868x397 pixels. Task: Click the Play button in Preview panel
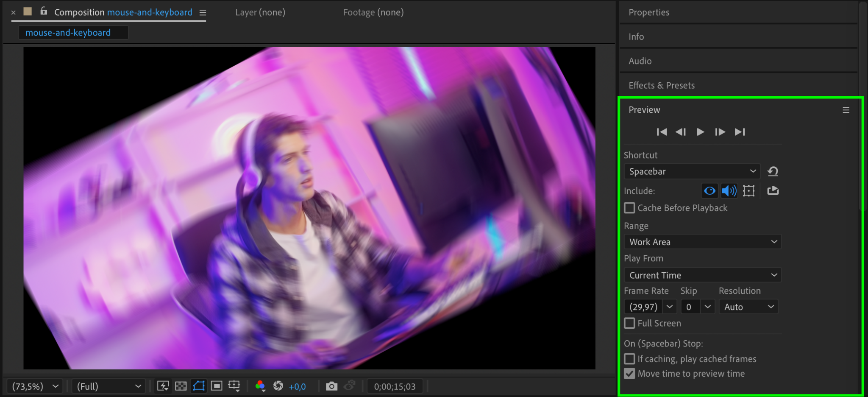pos(700,132)
